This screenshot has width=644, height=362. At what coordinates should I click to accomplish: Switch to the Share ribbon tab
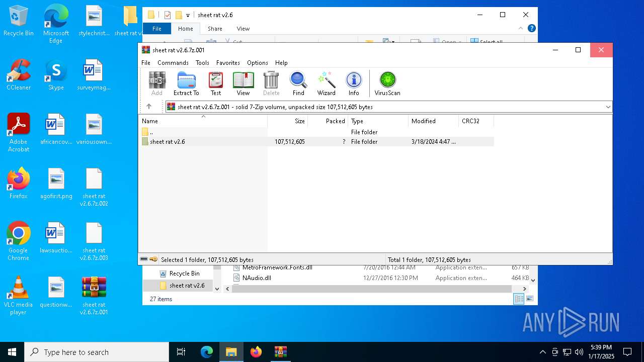215,29
